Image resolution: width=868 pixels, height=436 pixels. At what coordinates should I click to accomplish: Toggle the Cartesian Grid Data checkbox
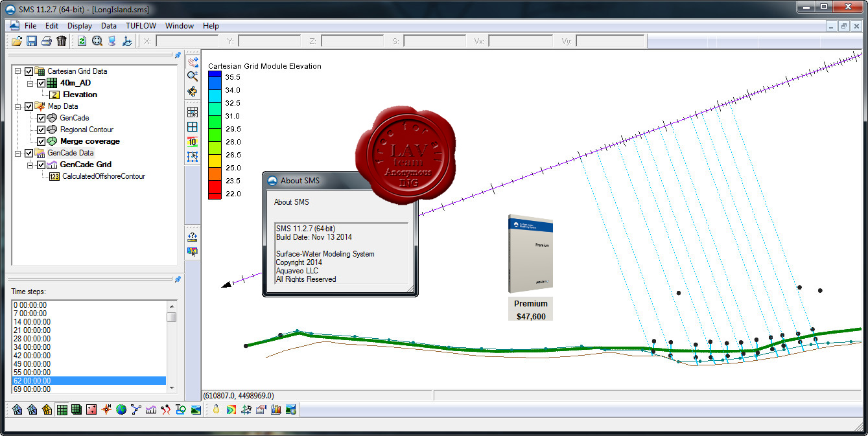coord(29,71)
